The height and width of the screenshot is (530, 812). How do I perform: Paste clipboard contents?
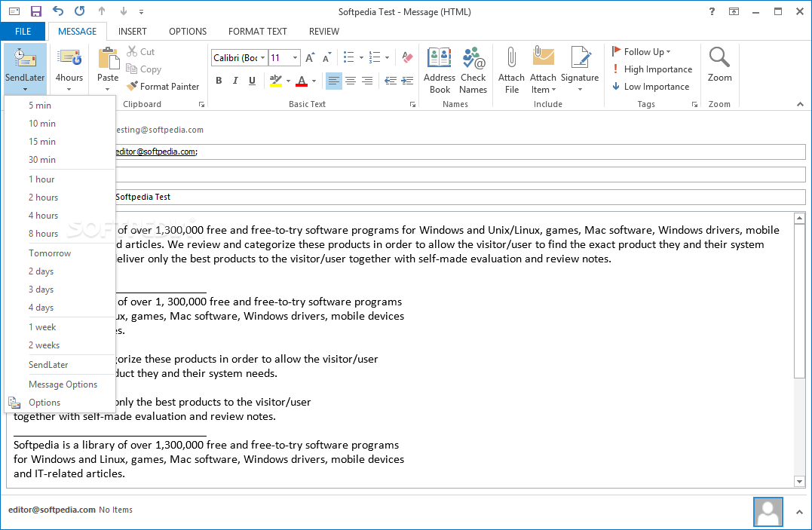pos(109,58)
